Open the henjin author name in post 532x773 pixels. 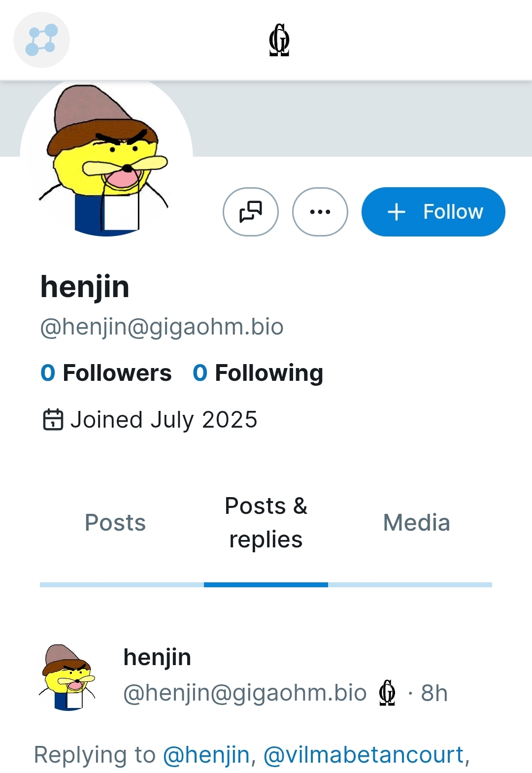[157, 657]
